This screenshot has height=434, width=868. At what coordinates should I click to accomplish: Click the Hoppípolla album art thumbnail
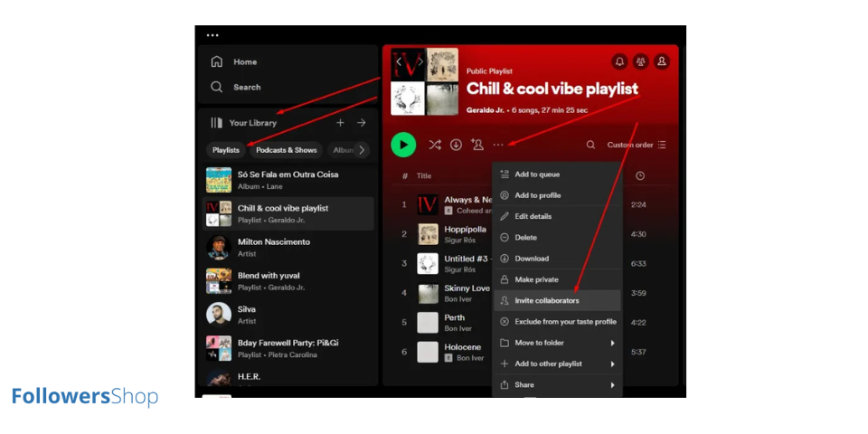[x=428, y=234]
